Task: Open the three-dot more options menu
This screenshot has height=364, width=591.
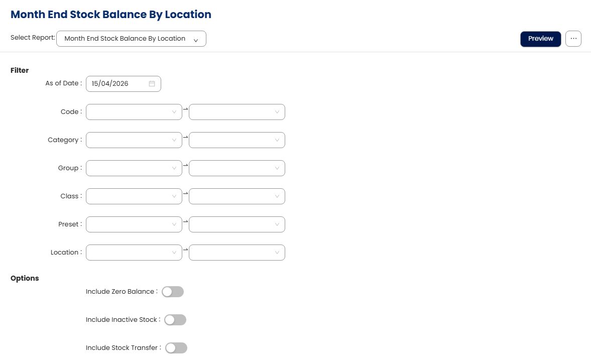Action: [573, 39]
